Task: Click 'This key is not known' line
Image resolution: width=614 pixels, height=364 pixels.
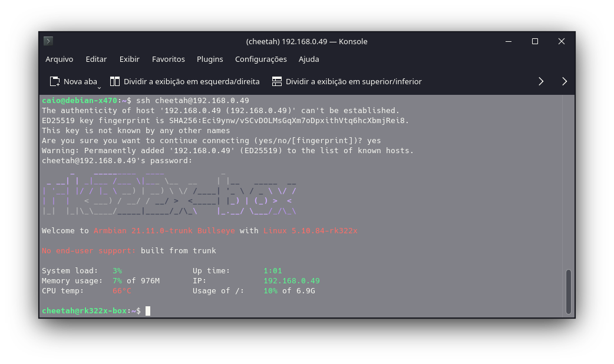Action: [136, 130]
